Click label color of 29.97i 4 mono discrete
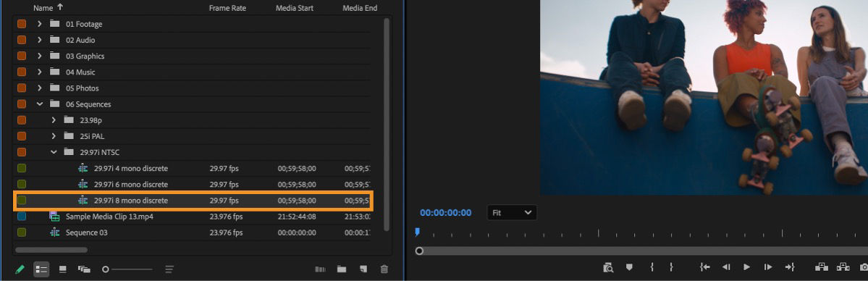This screenshot has height=281, width=868. click(x=22, y=168)
